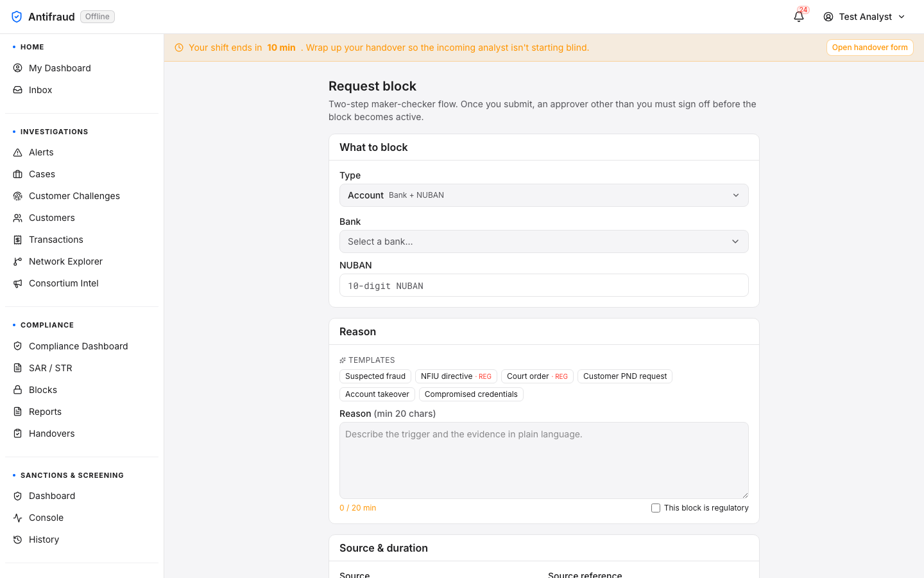Open Inbox from the sidebar
Image resolution: width=924 pixels, height=578 pixels.
[81, 90]
